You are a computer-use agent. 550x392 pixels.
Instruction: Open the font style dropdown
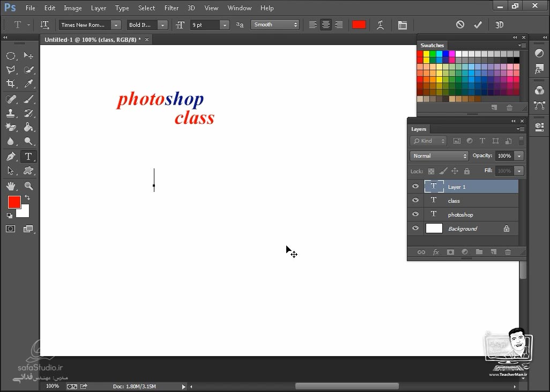(162, 25)
